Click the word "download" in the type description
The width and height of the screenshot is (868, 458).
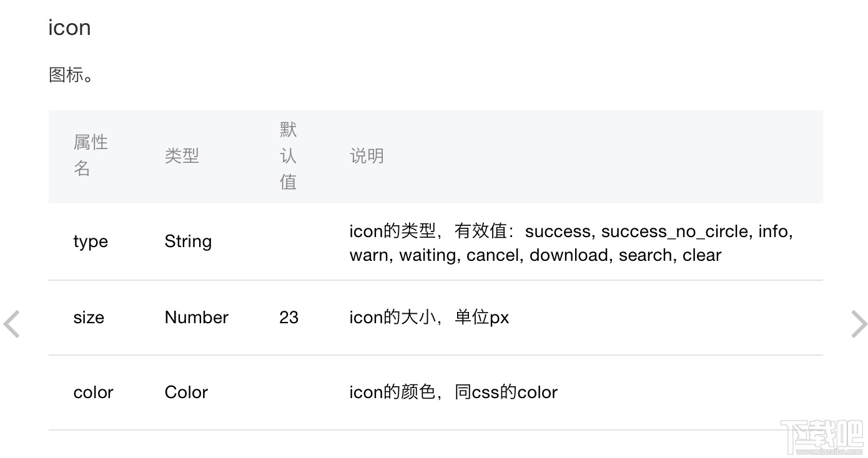[570, 255]
